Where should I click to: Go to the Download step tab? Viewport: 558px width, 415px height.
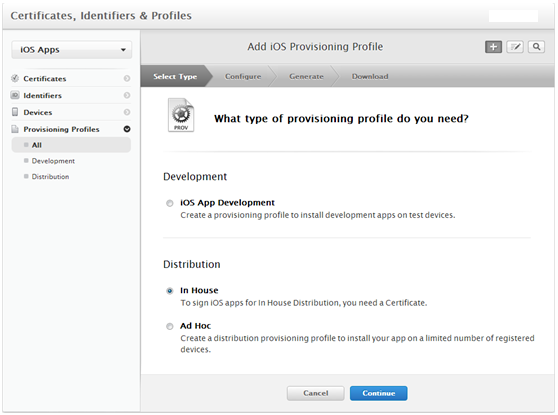tap(370, 76)
